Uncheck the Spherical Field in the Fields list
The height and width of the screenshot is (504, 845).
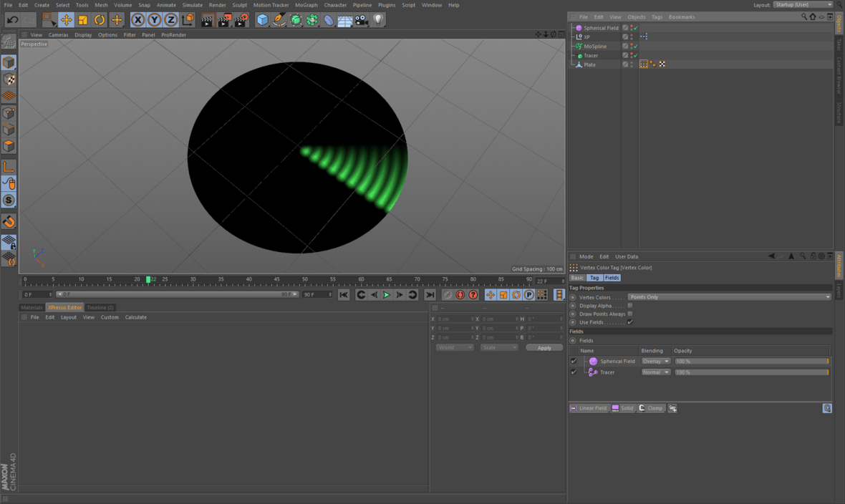point(574,361)
